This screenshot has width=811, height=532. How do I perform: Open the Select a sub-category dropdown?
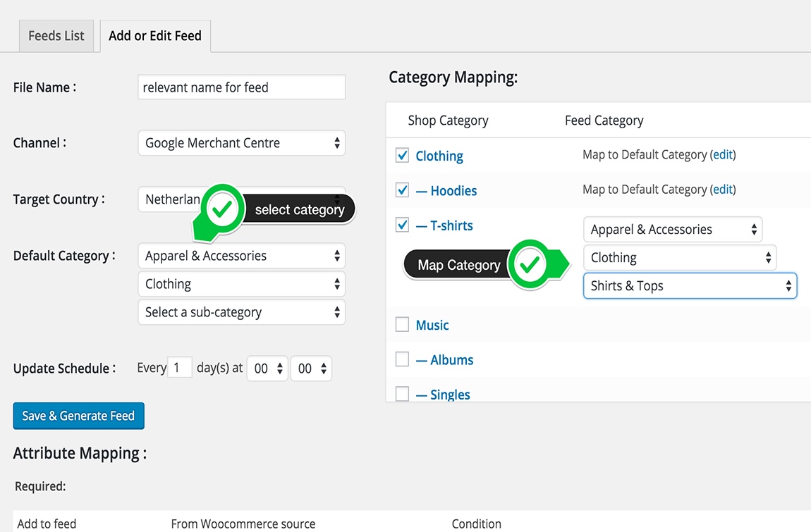242,312
